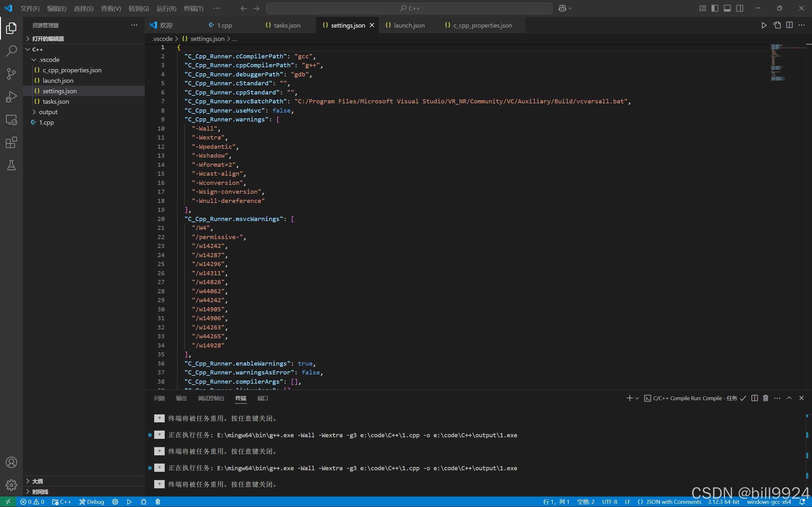Open Run and Debug view
The image size is (812, 507).
coord(11,97)
